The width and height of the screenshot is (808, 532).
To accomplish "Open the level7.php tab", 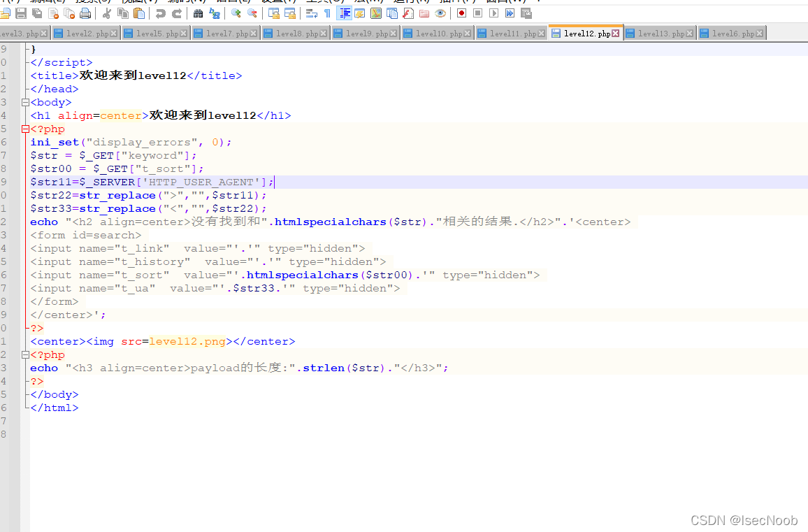I will coord(226,34).
